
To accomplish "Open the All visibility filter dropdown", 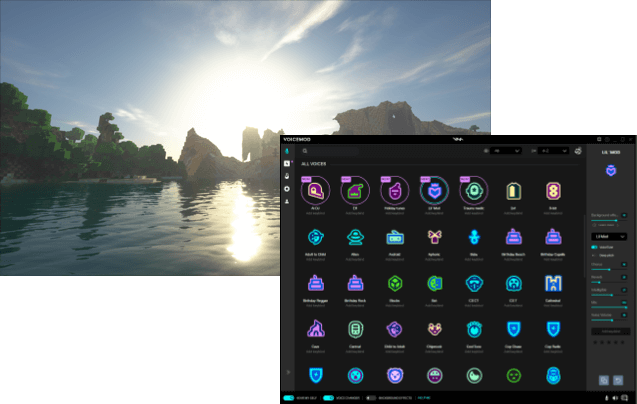I will (506, 151).
